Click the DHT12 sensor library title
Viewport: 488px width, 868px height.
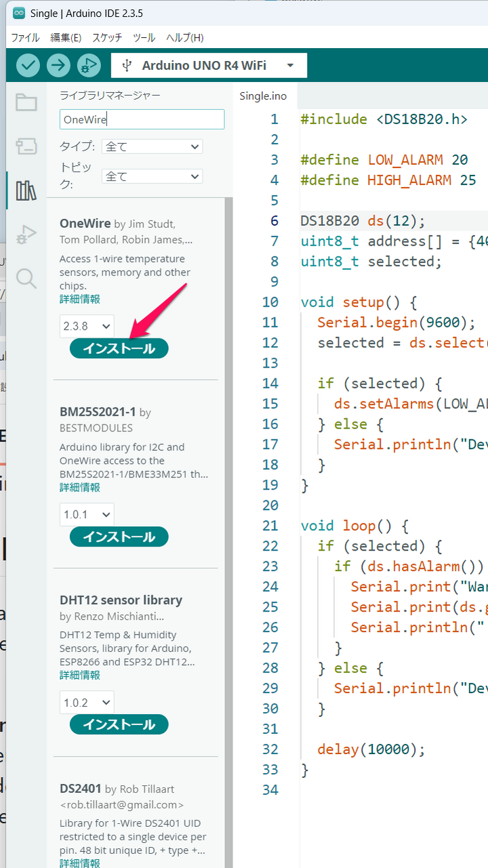121,600
